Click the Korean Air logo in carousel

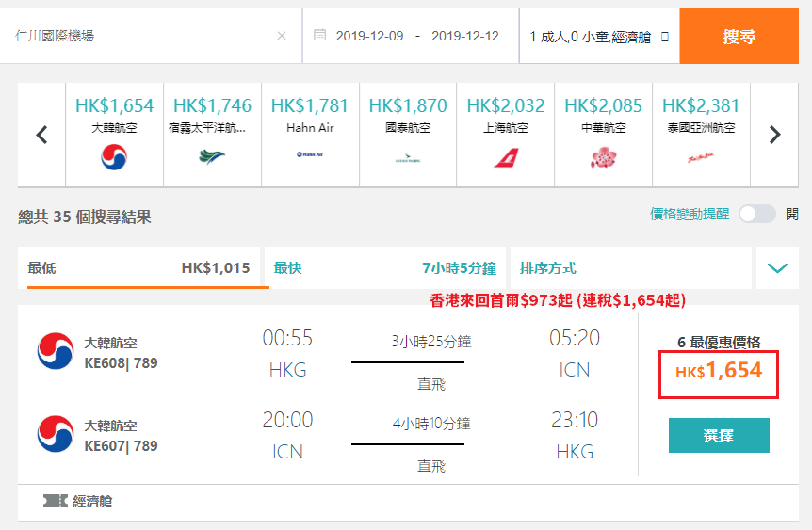(114, 157)
